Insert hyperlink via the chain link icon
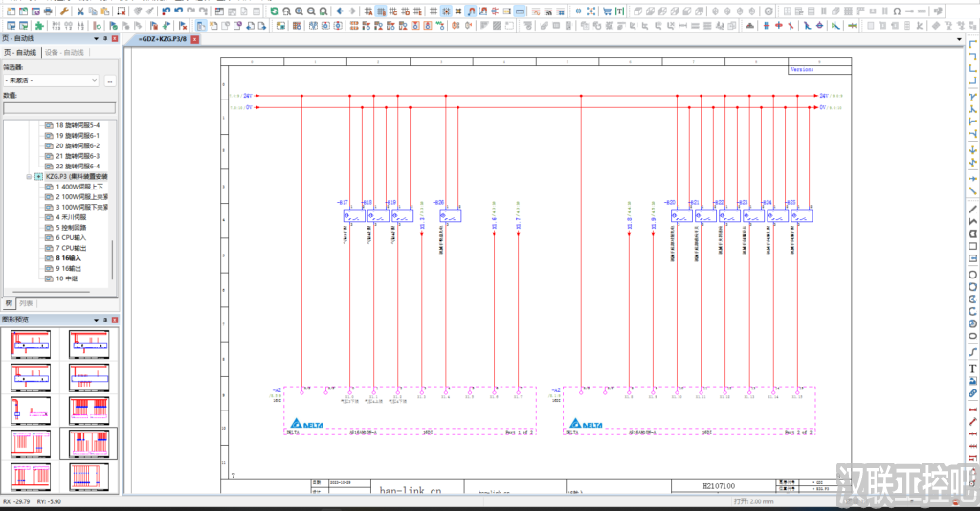Viewport: 980px width, 511px height. (x=972, y=393)
